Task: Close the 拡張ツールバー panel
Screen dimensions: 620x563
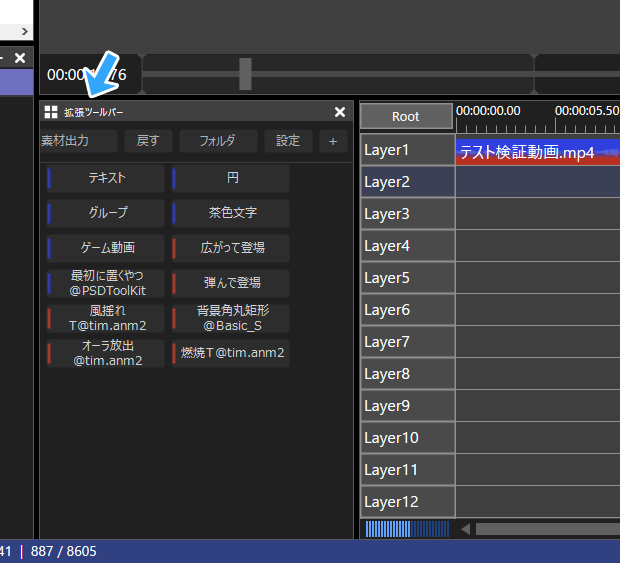Action: (x=340, y=112)
